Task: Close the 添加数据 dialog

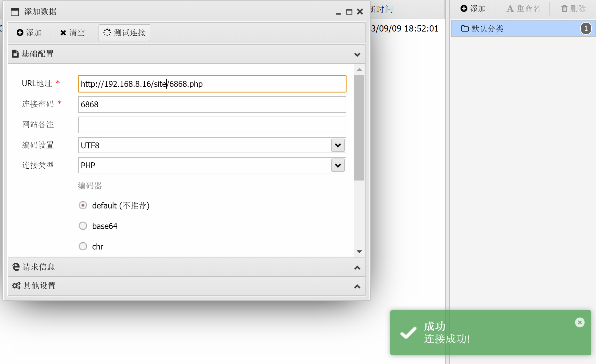Action: (360, 12)
